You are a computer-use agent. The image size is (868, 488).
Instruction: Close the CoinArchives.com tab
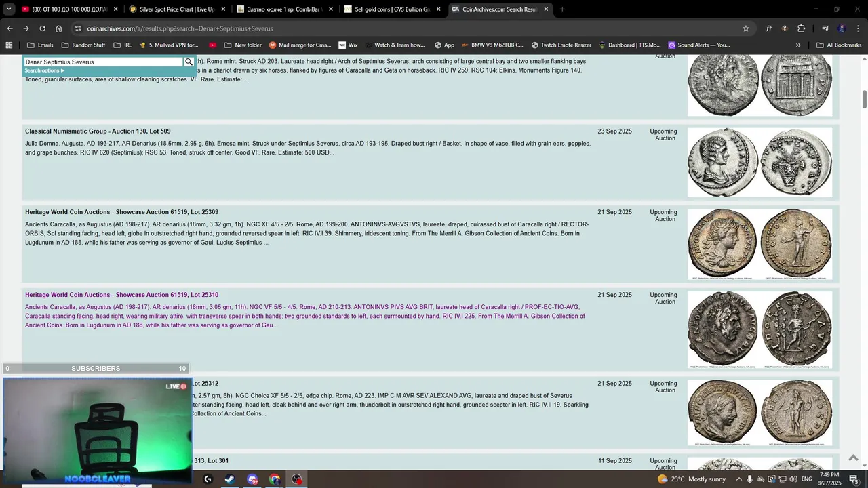pos(546,9)
